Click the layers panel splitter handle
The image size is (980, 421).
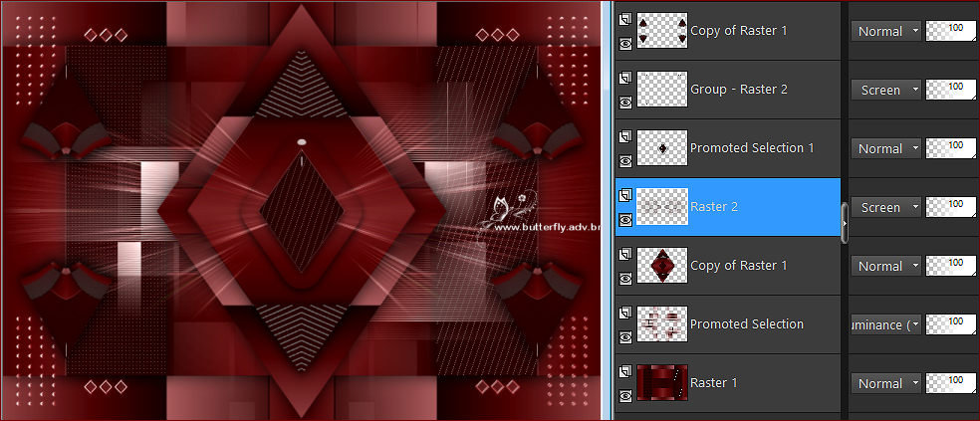pos(845,222)
